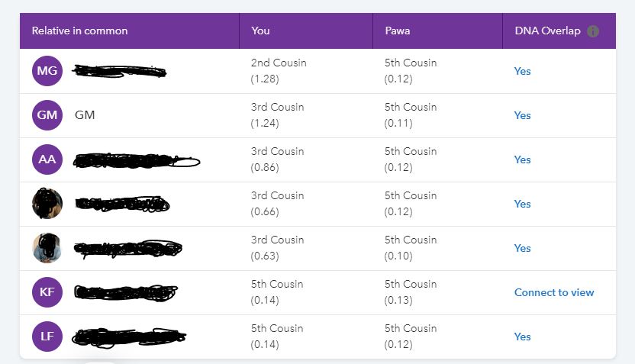This screenshot has height=364, width=635.
Task: Click Yes overlap link for LF
Action: tap(522, 337)
